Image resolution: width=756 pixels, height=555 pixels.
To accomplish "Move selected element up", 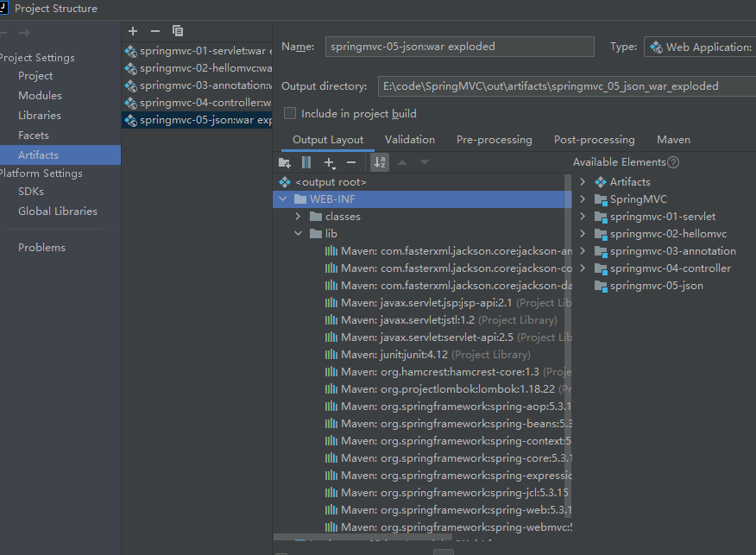I will pos(402,162).
